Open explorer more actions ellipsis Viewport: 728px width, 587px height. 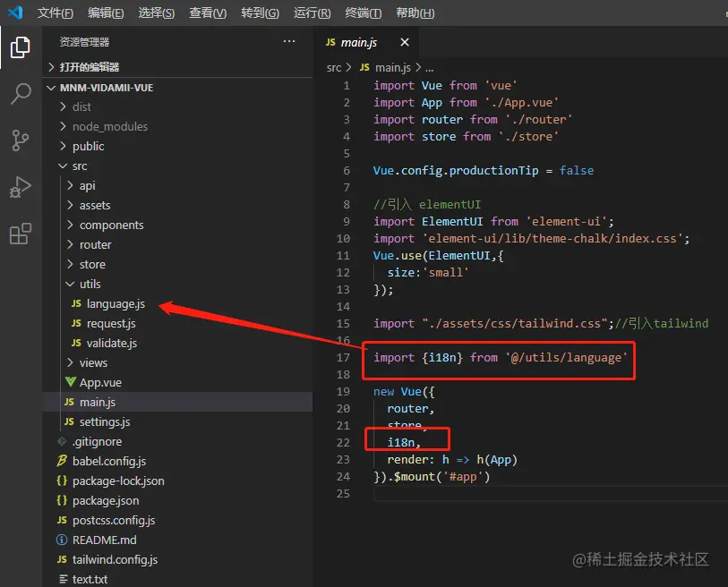point(289,41)
